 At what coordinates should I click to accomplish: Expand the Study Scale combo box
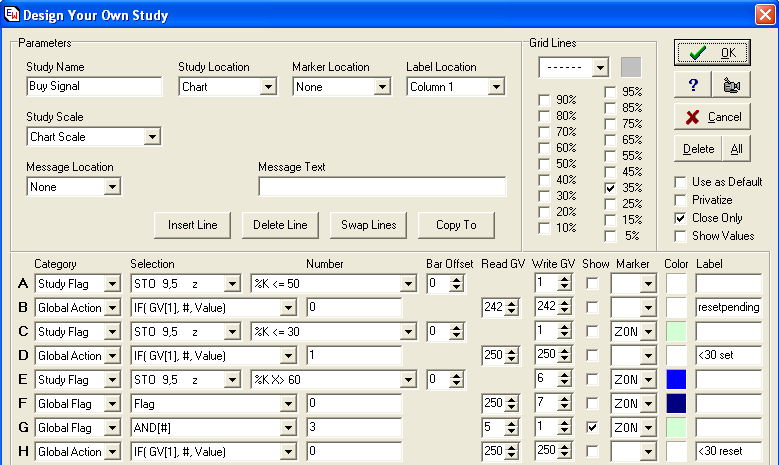[x=152, y=137]
